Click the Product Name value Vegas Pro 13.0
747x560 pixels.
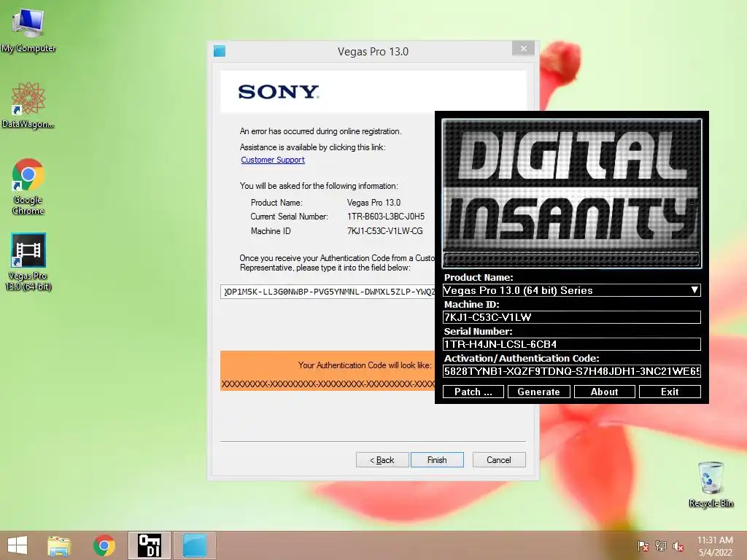[373, 203]
